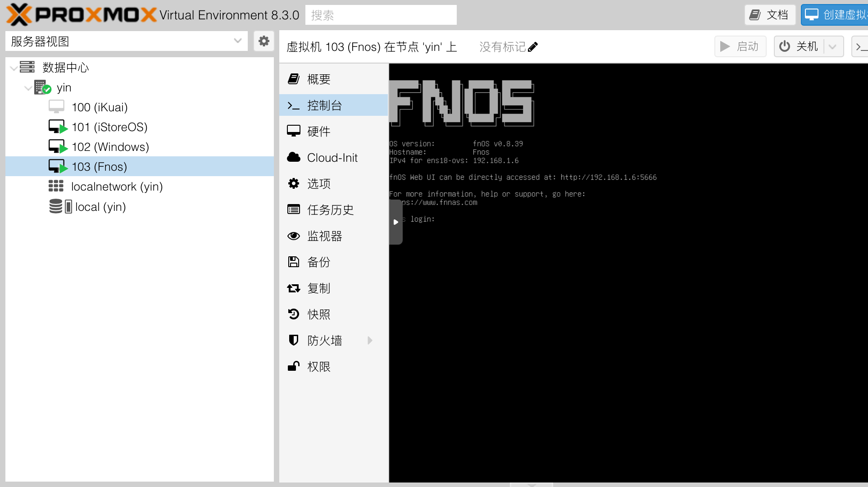Image resolution: width=868 pixels, height=487 pixels.
Task: Click the stopped VM icon for iKuai
Action: click(x=56, y=106)
